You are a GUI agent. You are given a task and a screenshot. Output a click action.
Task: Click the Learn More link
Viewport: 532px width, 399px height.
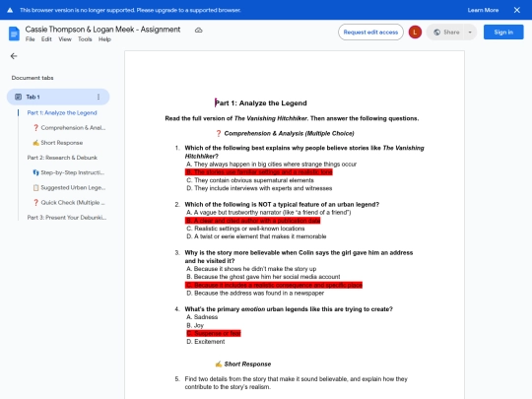[483, 10]
